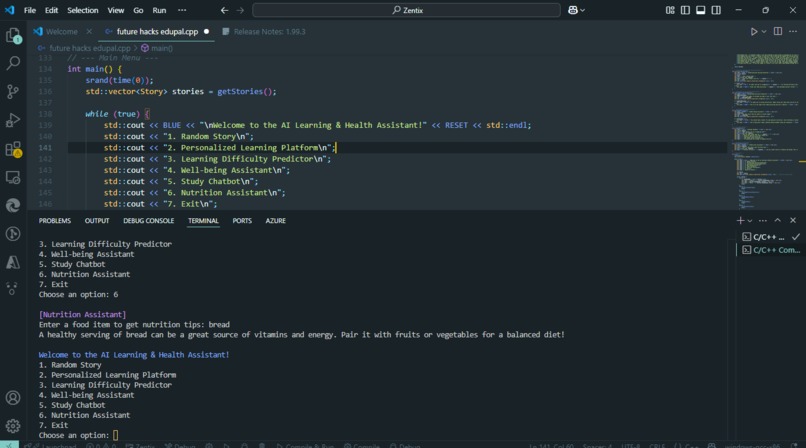Select the C/C++ Com... terminal entry
The image size is (806, 448).
(769, 250)
